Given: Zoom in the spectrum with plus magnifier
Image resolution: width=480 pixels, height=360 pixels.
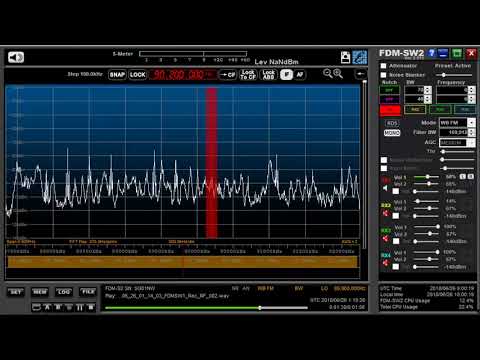Looking at the screenshot, I should [x=338, y=74].
